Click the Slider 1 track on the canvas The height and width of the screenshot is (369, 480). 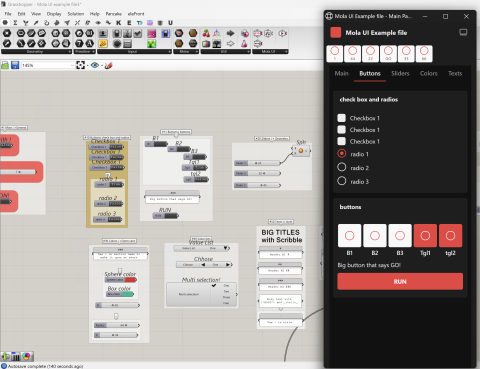(263, 163)
